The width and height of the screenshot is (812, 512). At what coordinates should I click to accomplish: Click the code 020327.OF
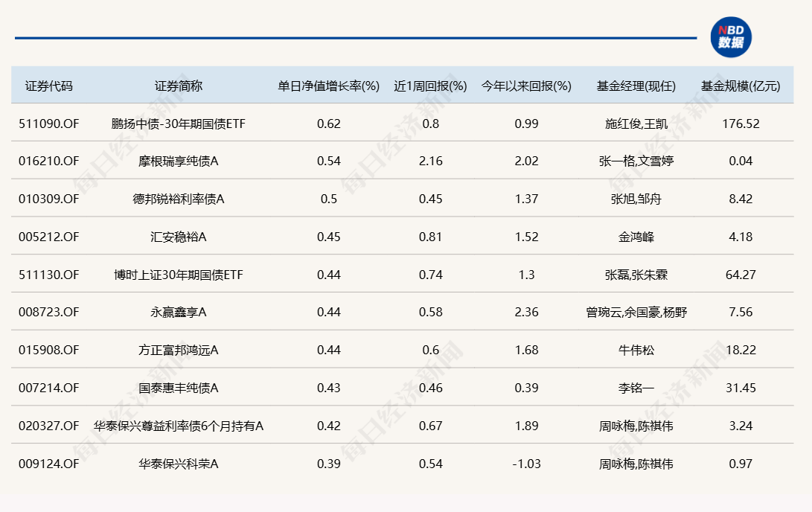click(48, 426)
